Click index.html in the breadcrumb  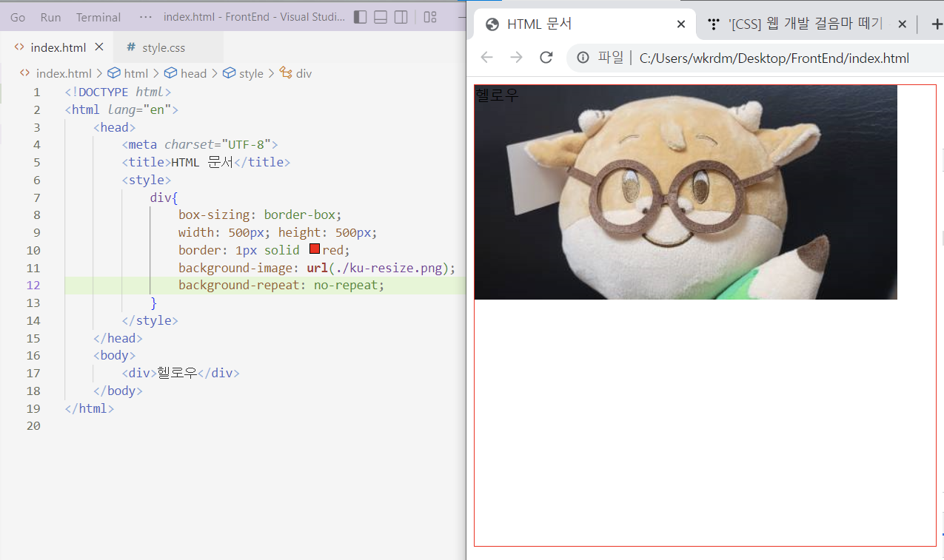[56, 73]
